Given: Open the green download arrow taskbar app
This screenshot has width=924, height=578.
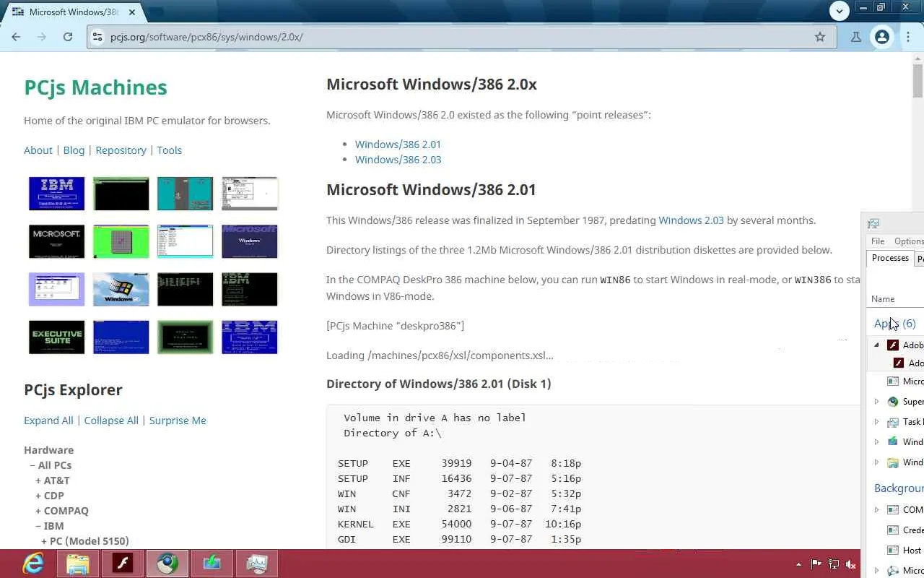Looking at the screenshot, I should click(x=212, y=564).
